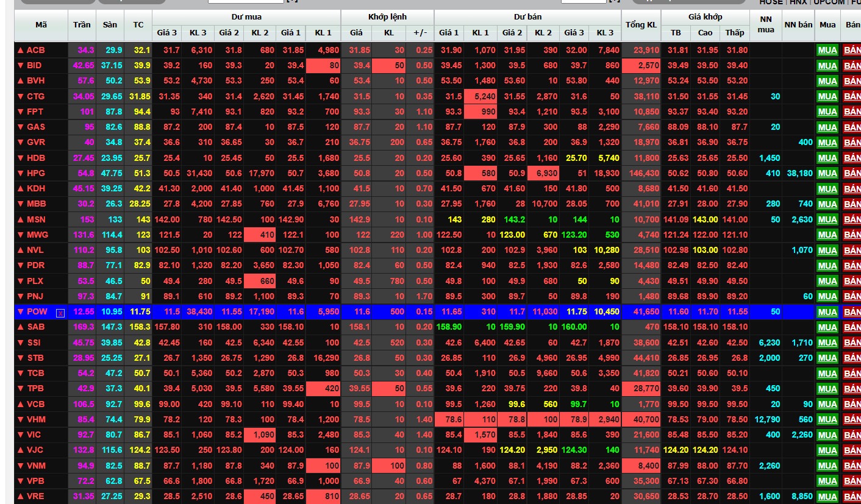The height and width of the screenshot is (504, 861).
Task: Click the NN mua column header
Action: (766, 25)
